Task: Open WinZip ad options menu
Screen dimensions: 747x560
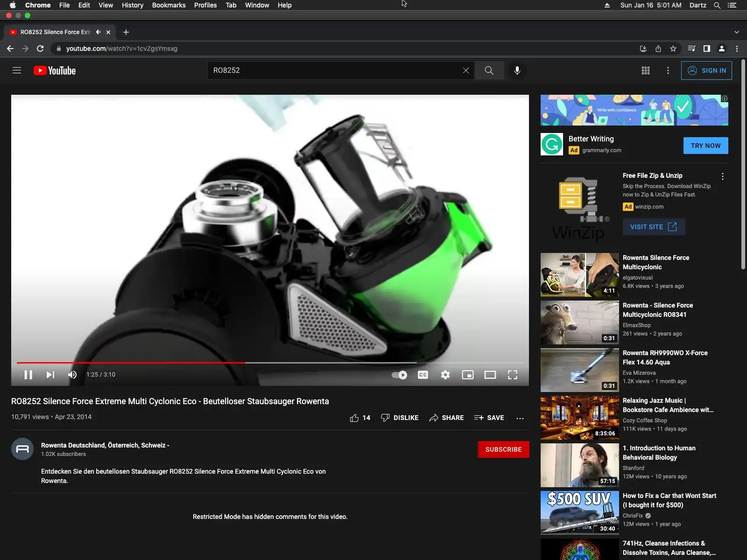Action: pos(723,176)
